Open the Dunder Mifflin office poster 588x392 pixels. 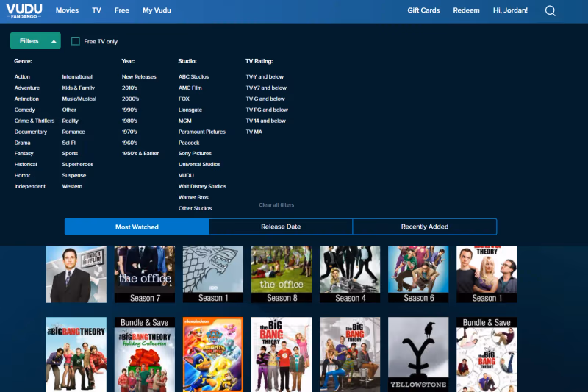click(76, 274)
